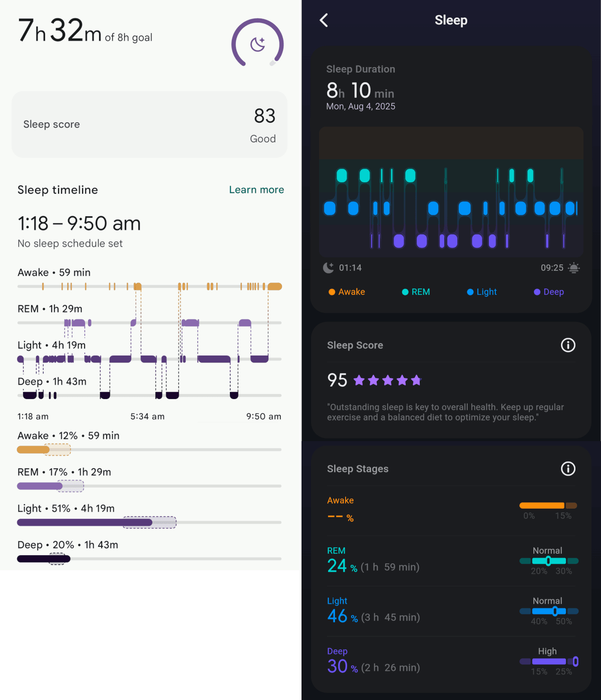Tap the Deep legend dot
Image resolution: width=601 pixels, height=700 pixels.
[536, 291]
